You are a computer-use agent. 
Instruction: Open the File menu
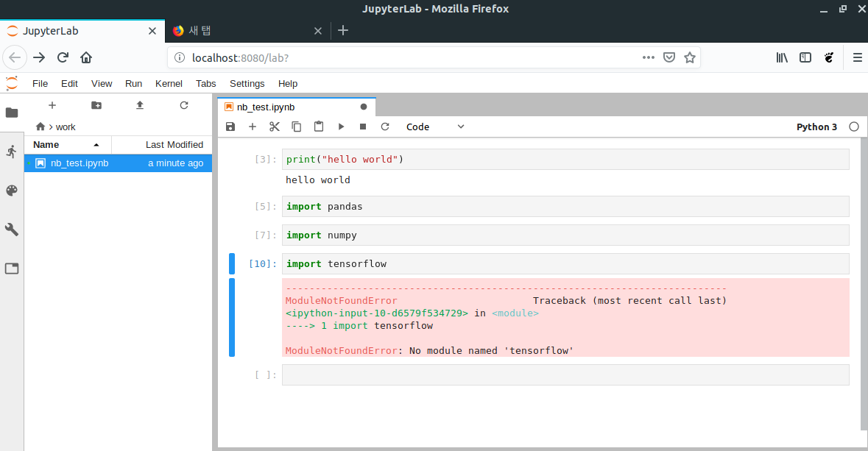click(40, 84)
